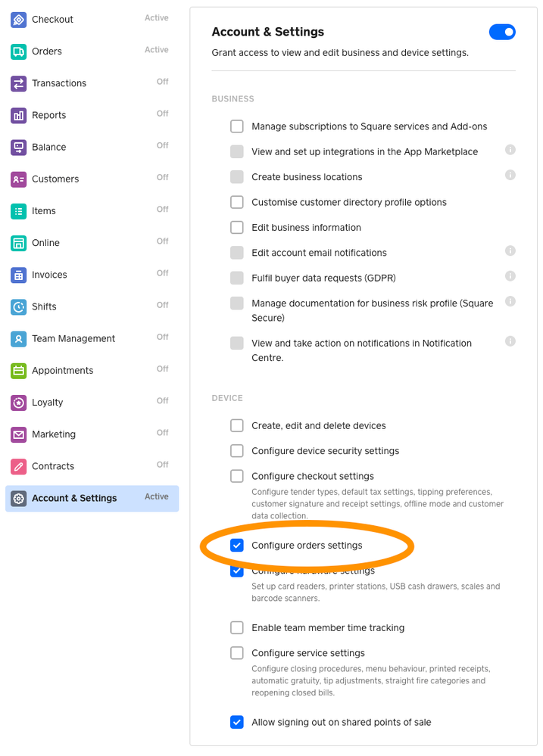Uncheck Allow signing out on shared points of sale
Viewport: 543px width, 756px height.
click(x=237, y=722)
